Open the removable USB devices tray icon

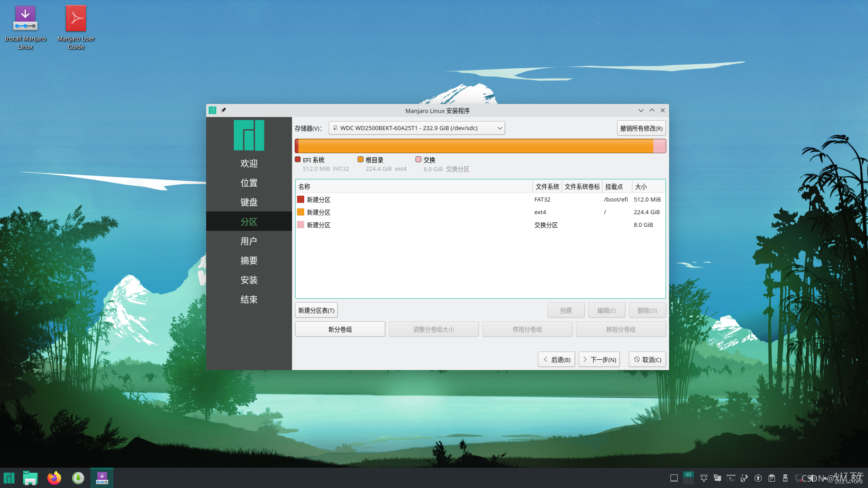785,478
